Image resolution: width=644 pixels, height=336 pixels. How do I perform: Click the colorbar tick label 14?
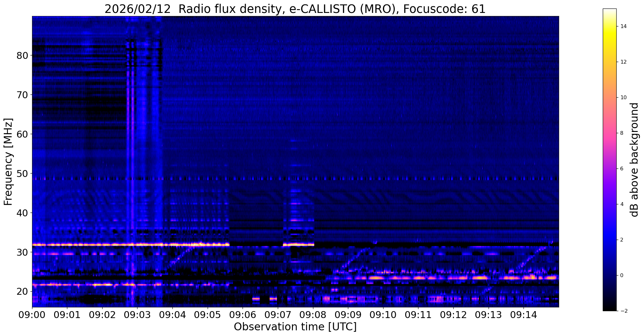(x=623, y=26)
